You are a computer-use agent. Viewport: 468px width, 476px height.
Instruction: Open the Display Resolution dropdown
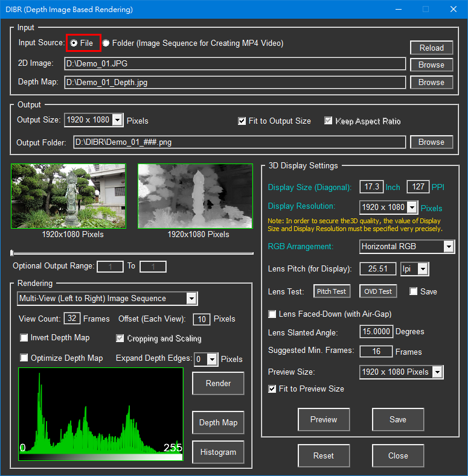(412, 208)
